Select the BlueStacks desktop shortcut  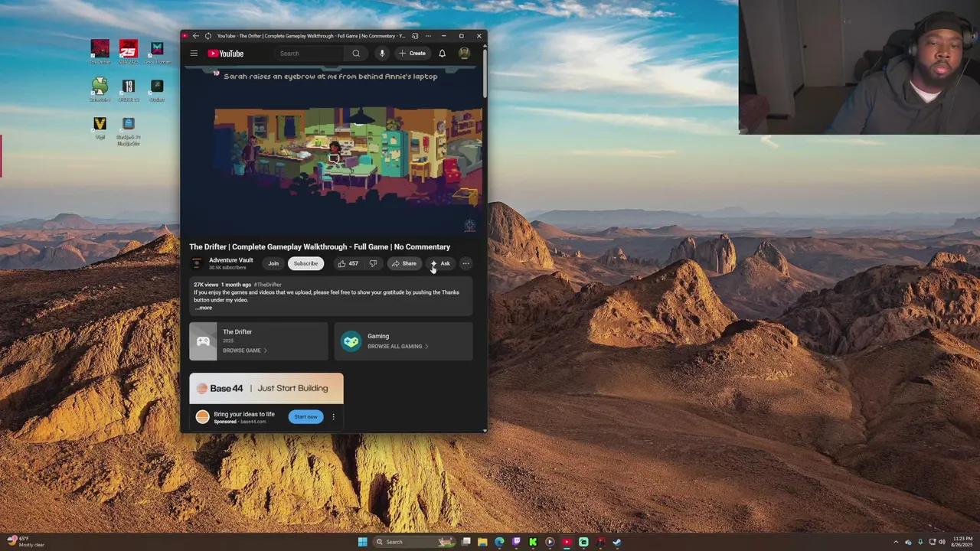coord(129,132)
